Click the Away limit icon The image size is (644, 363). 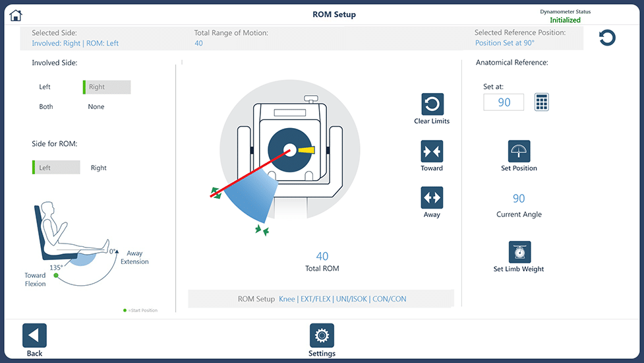pos(432,197)
